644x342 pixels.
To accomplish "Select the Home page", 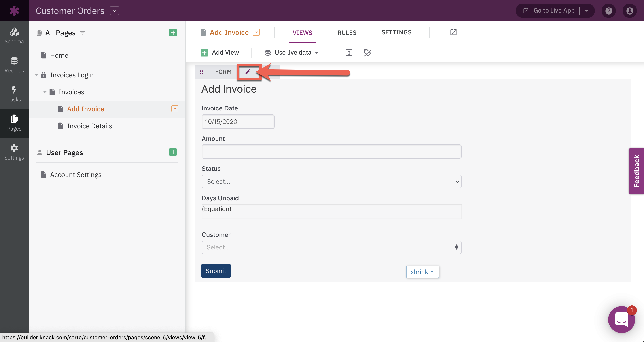I will click(59, 55).
